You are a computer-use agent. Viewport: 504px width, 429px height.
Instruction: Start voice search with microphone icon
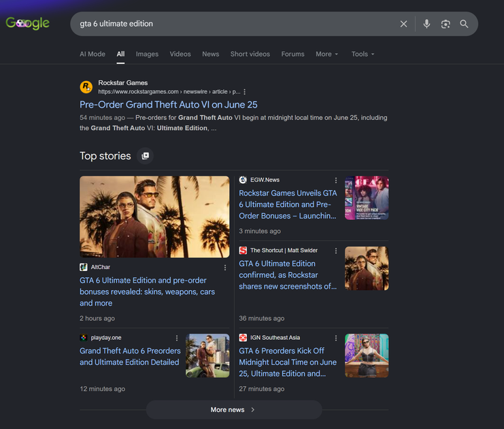[x=426, y=24]
